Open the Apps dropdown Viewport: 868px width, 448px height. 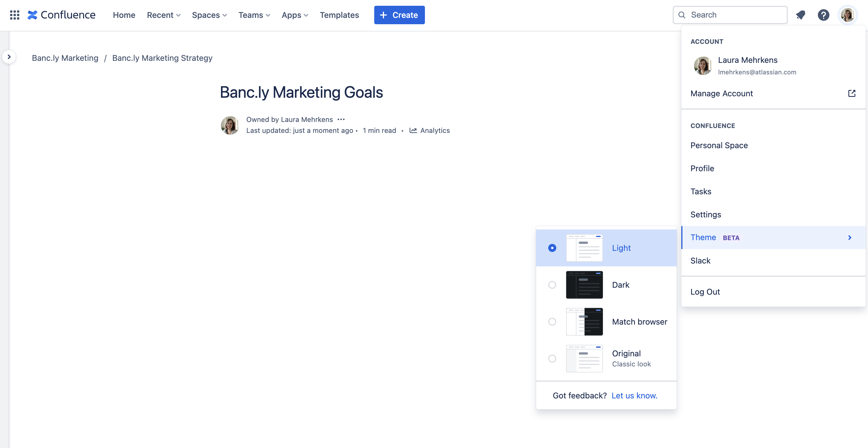click(295, 15)
